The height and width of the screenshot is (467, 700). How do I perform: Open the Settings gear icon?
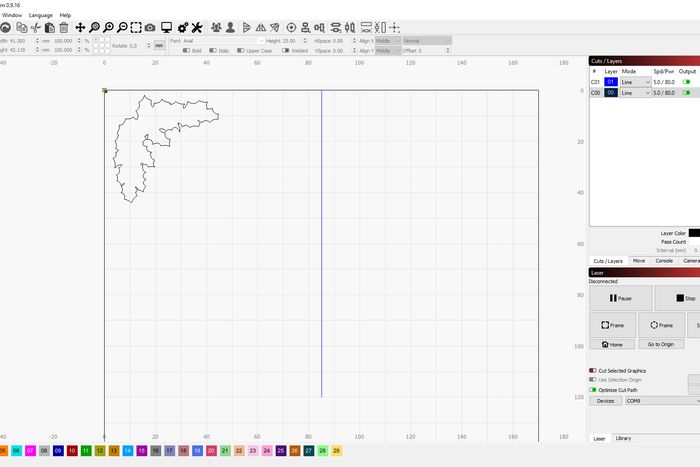pos(181,27)
